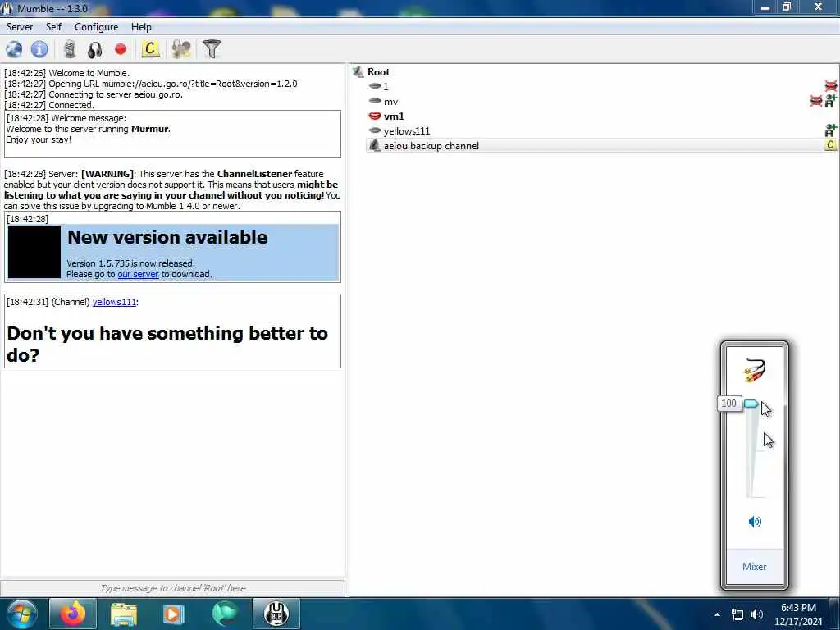The image size is (840, 630).
Task: Click the 'New version available' heading
Action: pos(167,237)
